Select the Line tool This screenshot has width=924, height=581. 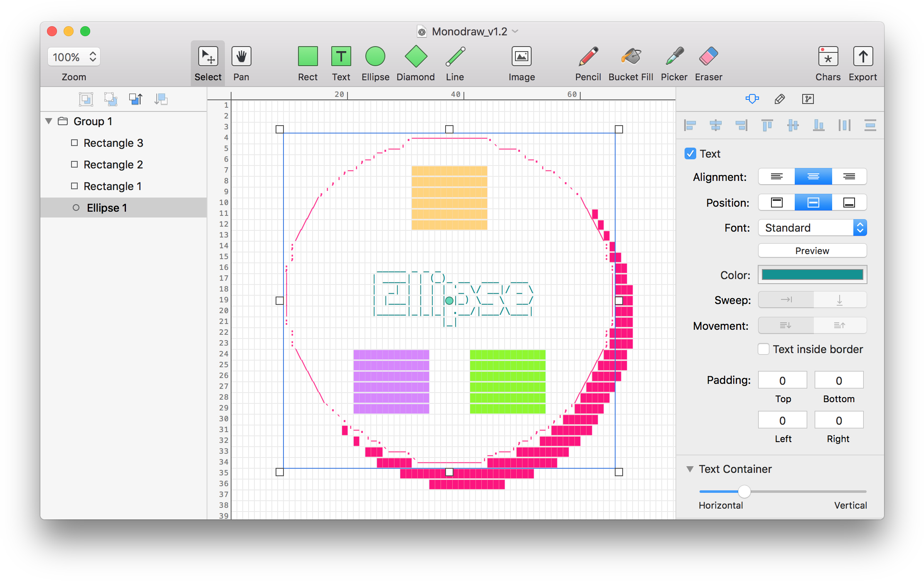pos(455,57)
